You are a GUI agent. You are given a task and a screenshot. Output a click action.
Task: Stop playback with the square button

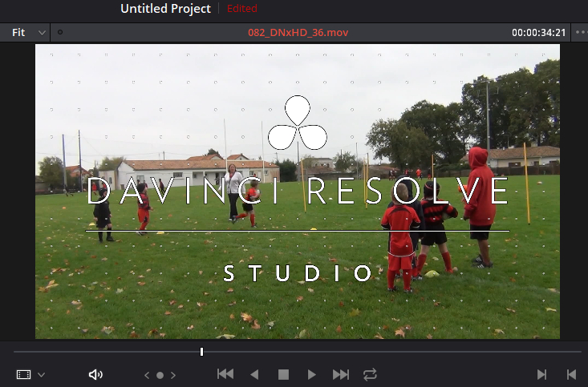283,375
